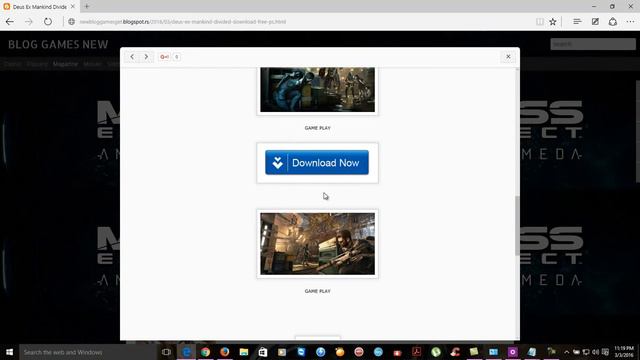This screenshot has height=360, width=640.
Task: Go back in browser history
Action: point(9,22)
